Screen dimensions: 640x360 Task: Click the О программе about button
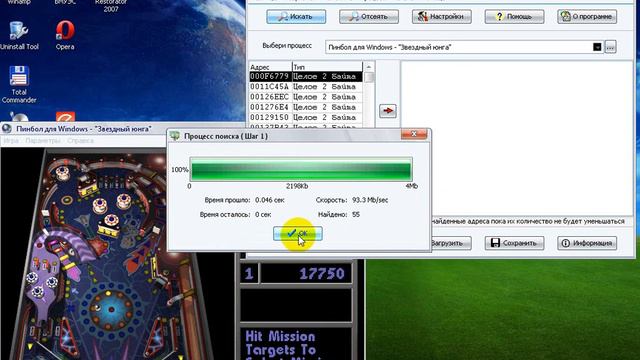(x=587, y=17)
